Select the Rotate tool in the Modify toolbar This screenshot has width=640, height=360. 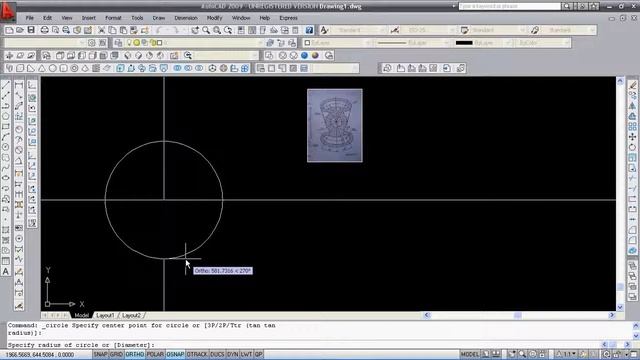click(632, 147)
